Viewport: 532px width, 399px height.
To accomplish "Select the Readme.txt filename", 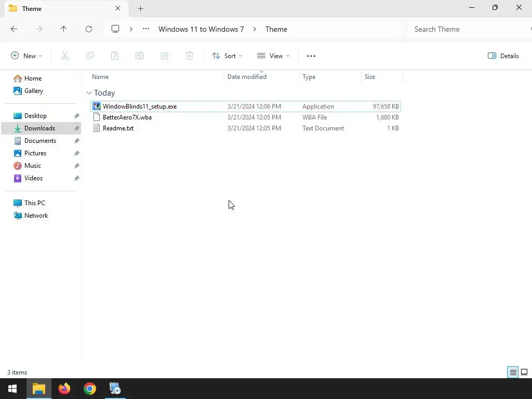I will pyautogui.click(x=118, y=128).
